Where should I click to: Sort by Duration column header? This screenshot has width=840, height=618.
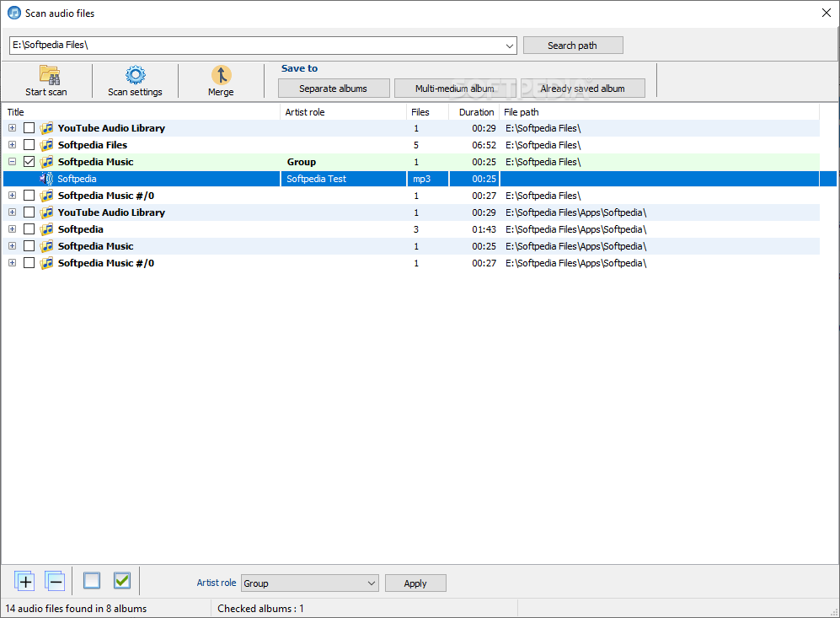click(x=474, y=112)
